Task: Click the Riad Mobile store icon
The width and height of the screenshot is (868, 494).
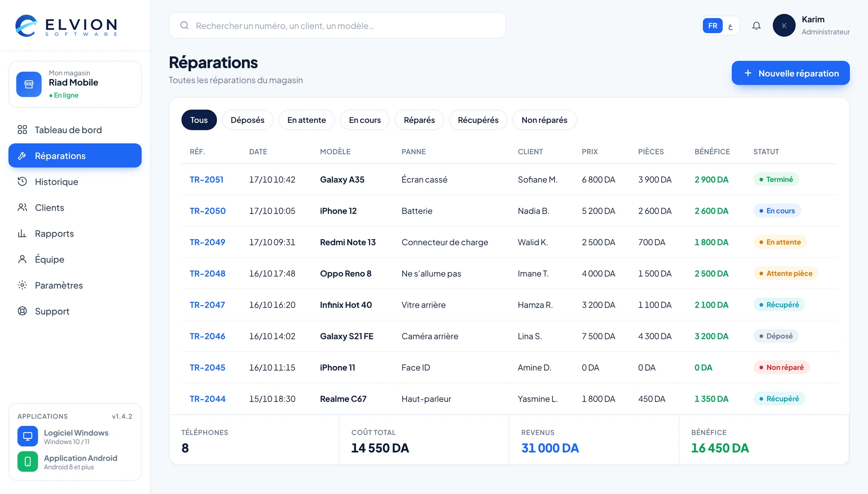Action: pos(29,84)
